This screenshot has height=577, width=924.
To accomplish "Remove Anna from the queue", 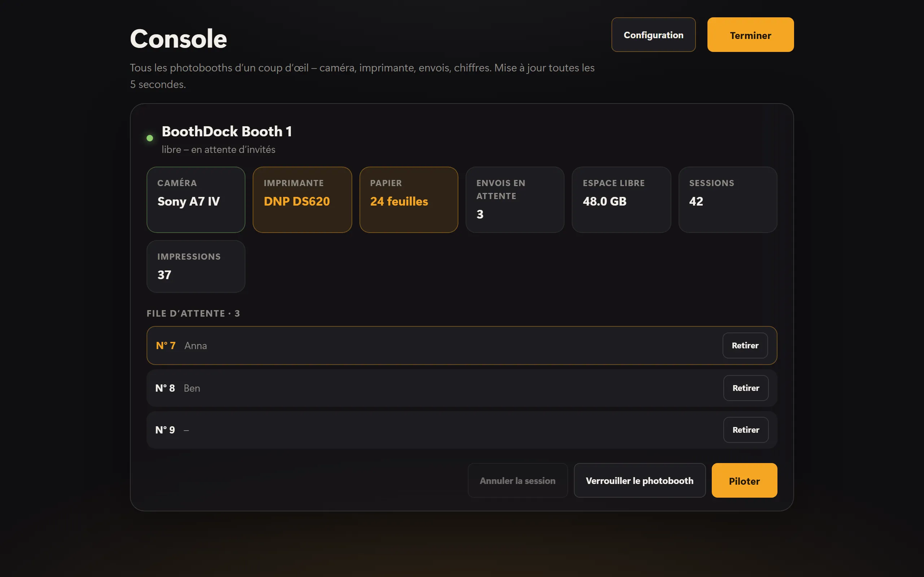I will point(745,345).
